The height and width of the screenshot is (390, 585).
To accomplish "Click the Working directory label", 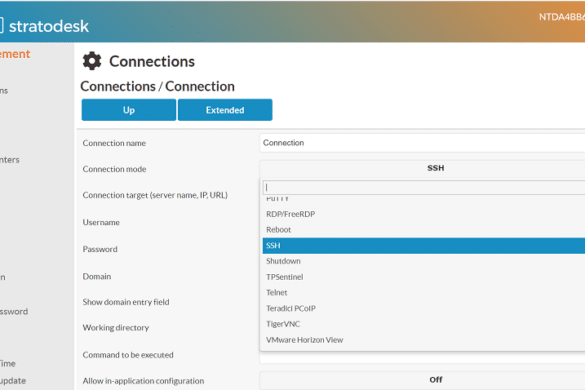I will pos(116,328).
